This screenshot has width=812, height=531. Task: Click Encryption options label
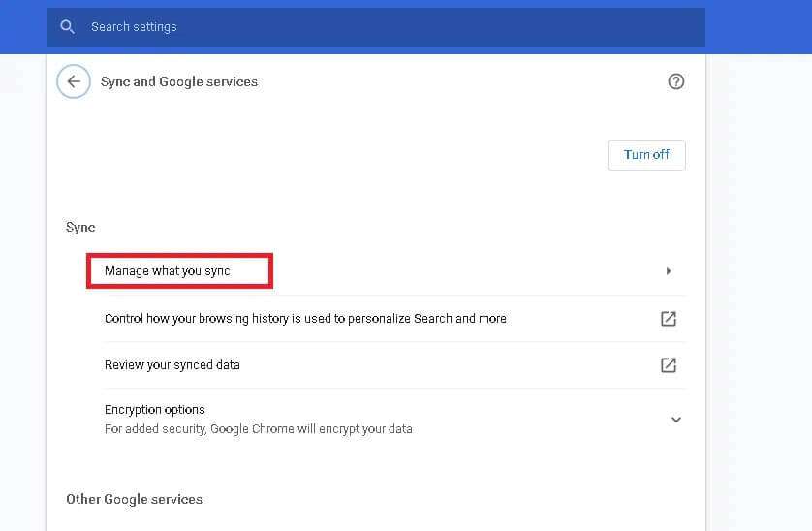[x=155, y=409]
